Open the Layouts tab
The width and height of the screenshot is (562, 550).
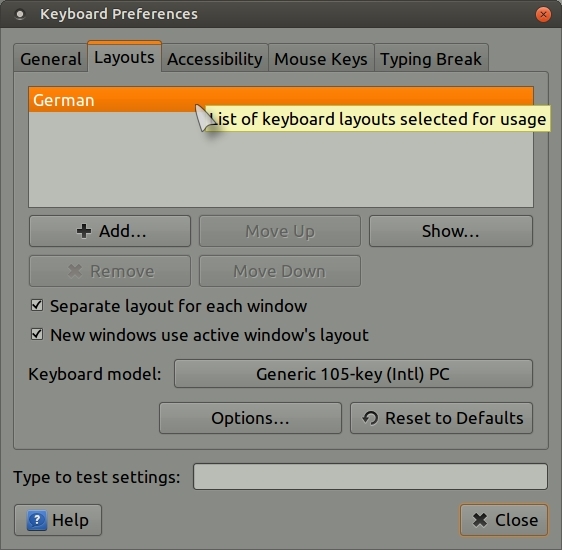tap(124, 57)
